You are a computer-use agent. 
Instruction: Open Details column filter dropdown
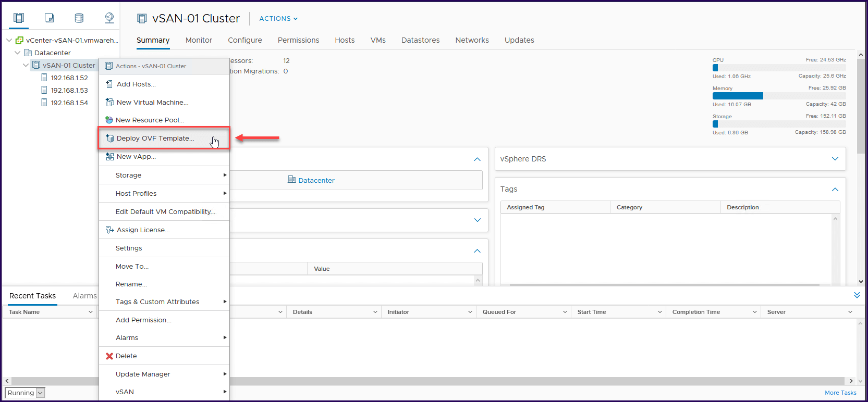tap(375, 312)
